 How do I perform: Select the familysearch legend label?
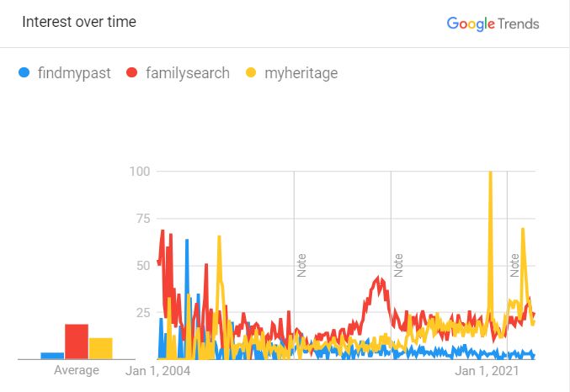click(188, 73)
